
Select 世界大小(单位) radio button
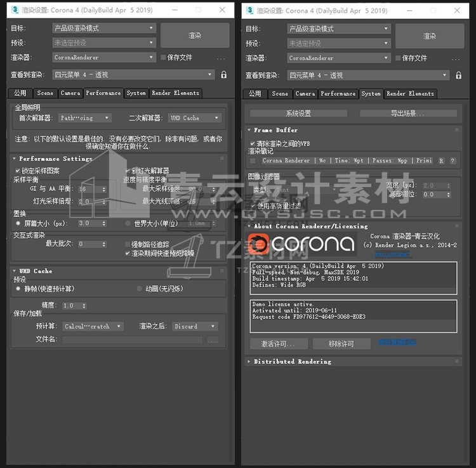click(x=128, y=223)
